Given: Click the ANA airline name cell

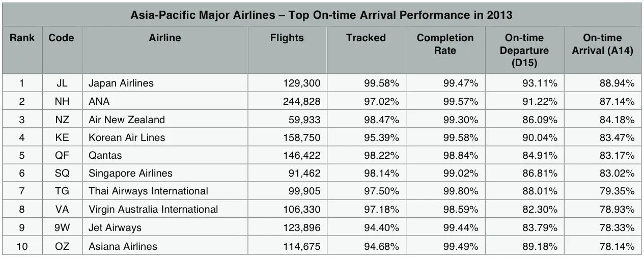Looking at the screenshot, I should pos(99,101).
